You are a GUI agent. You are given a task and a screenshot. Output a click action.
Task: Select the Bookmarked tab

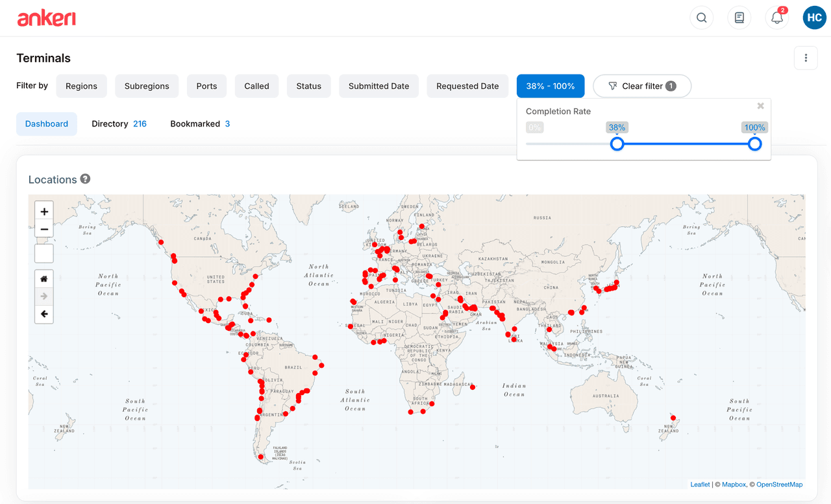[200, 124]
